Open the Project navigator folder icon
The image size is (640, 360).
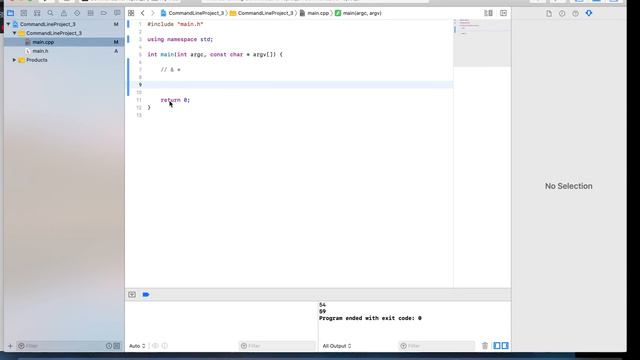pyautogui.click(x=10, y=13)
